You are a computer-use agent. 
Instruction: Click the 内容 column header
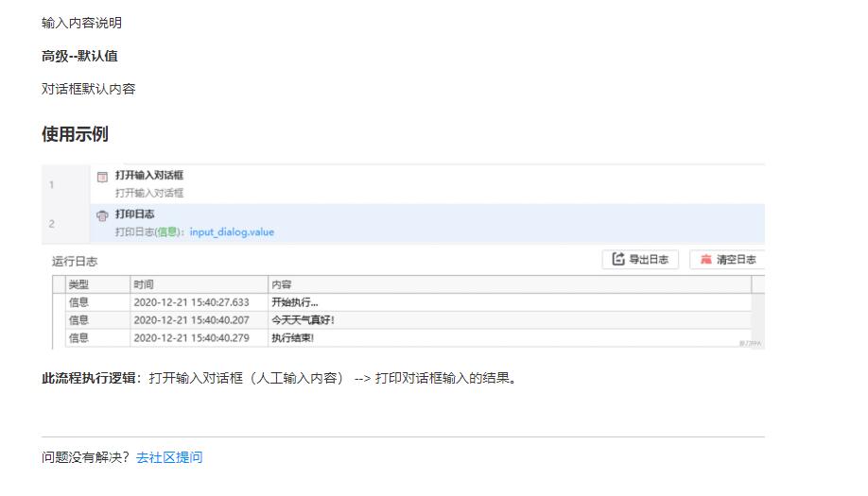(510, 284)
